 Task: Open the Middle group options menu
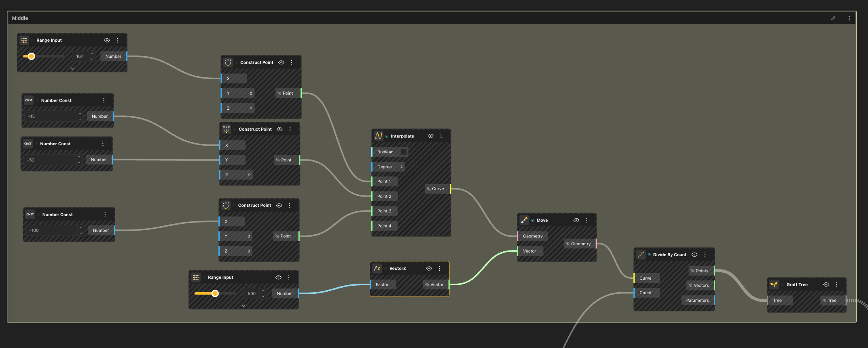(849, 18)
